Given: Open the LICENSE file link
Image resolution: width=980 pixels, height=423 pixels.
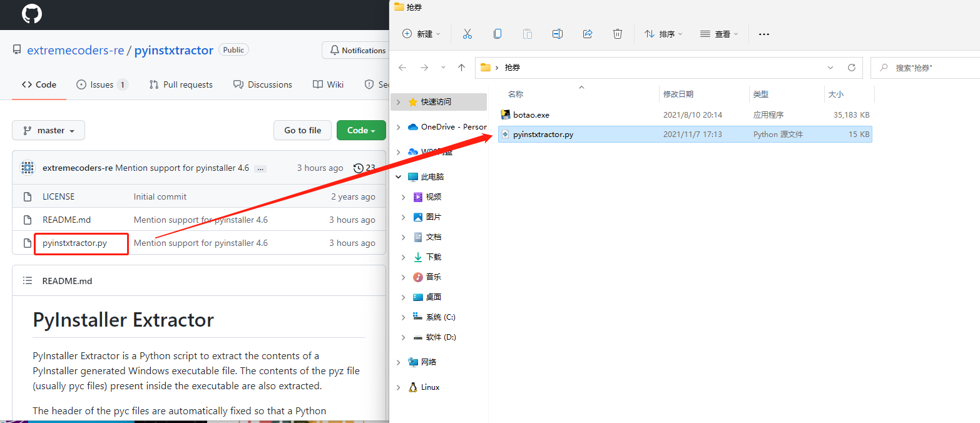Looking at the screenshot, I should click(58, 196).
